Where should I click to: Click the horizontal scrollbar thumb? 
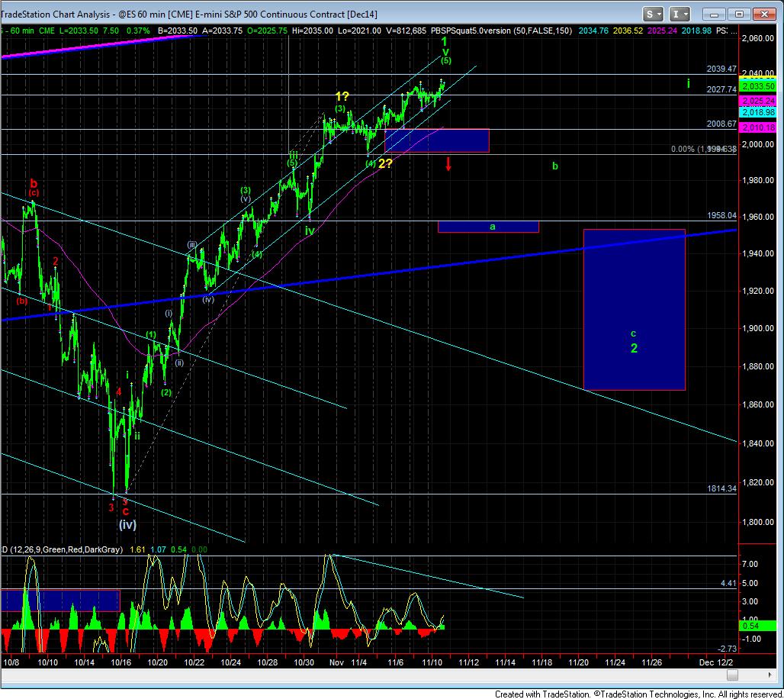click(x=732, y=675)
